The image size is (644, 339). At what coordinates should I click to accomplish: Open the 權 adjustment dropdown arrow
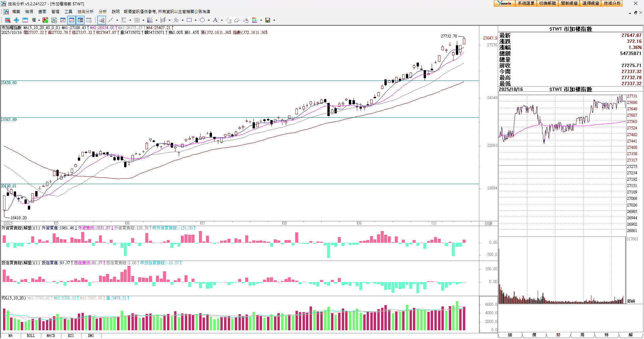click(x=39, y=20)
